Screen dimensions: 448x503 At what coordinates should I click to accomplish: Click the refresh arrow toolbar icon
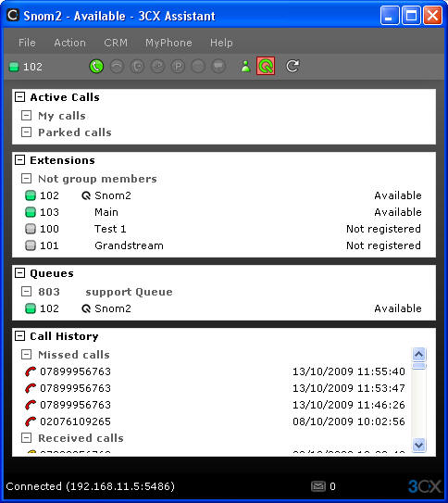click(x=292, y=66)
